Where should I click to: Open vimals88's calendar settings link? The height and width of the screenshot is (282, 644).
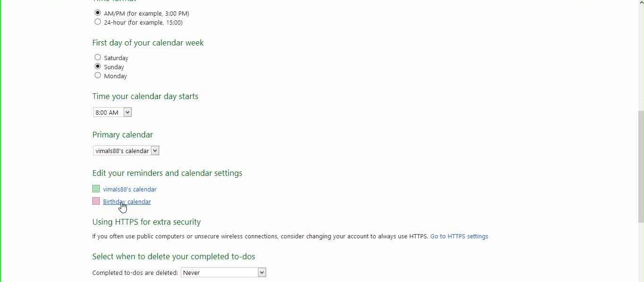click(x=130, y=189)
